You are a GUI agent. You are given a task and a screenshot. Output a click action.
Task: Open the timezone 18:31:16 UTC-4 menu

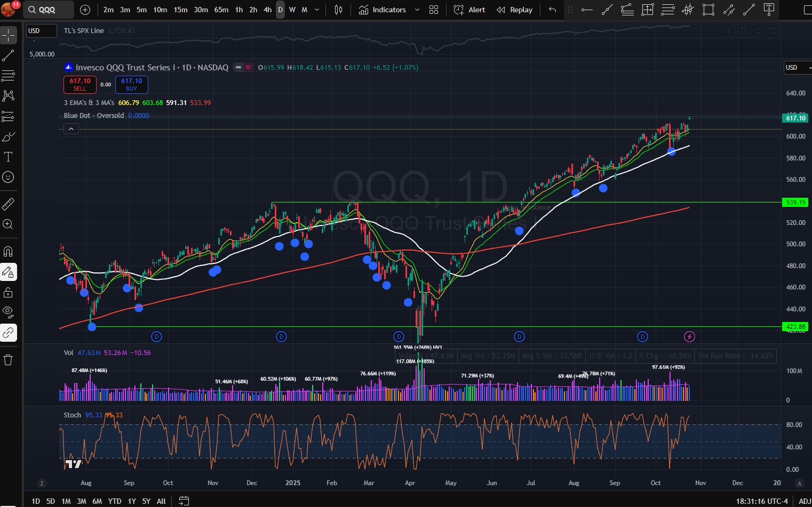(x=762, y=501)
